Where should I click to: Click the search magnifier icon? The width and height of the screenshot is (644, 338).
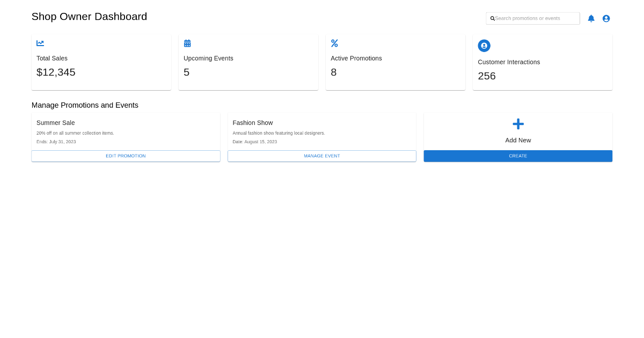pos(492,18)
